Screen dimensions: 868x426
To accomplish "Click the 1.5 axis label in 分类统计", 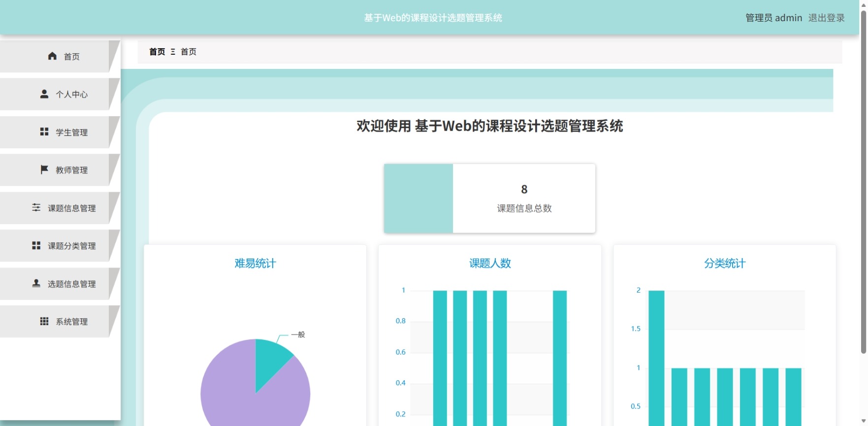I will click(636, 329).
